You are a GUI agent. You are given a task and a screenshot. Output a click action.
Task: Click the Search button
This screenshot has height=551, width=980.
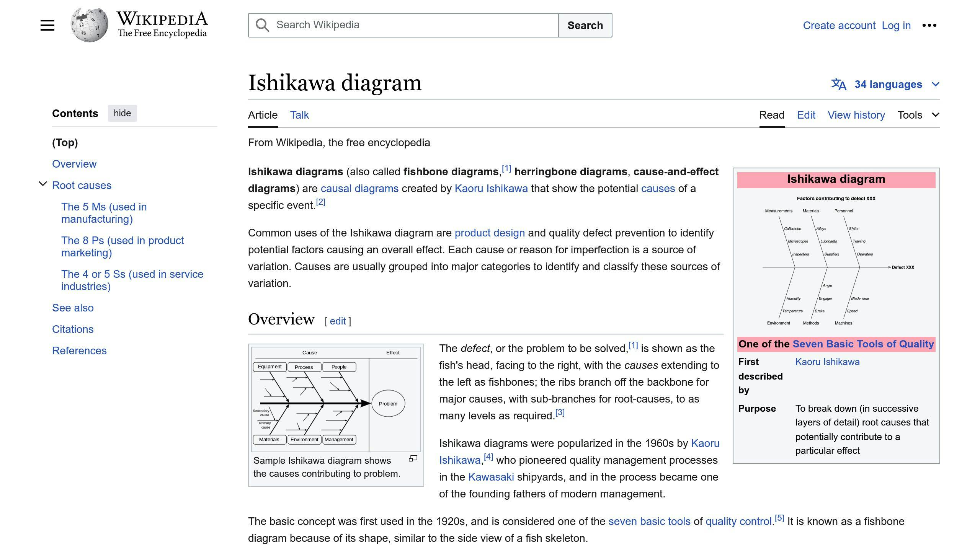(585, 25)
